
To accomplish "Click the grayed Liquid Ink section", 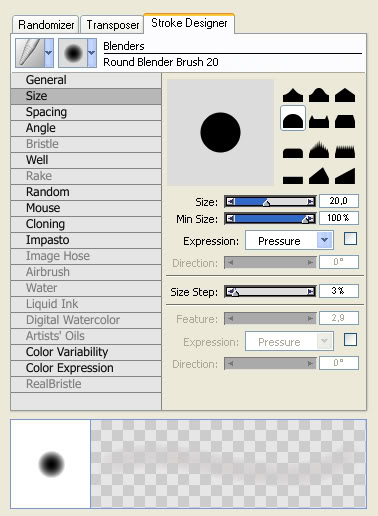I will tap(86, 304).
